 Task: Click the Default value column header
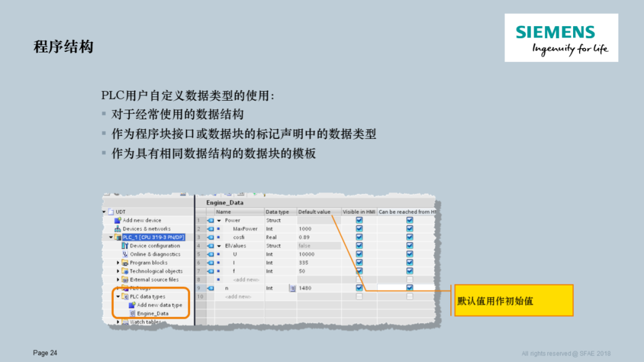[314, 212]
